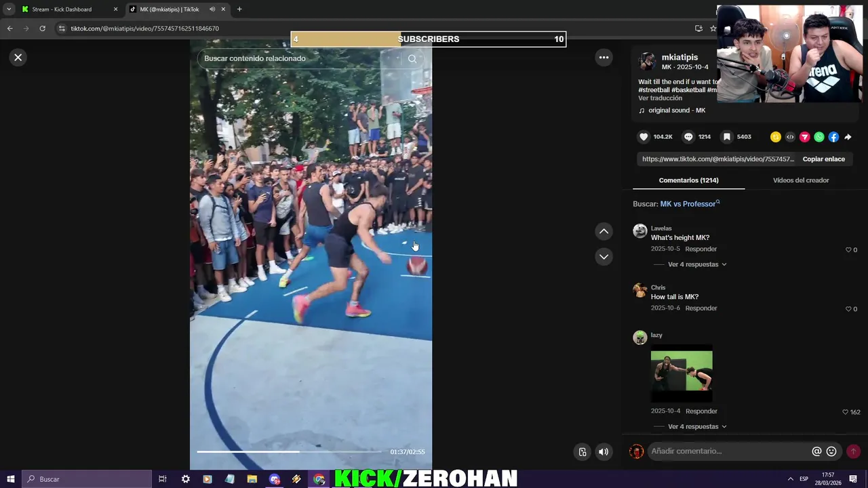
Task: Open a new browser tab
Action: coord(239,9)
